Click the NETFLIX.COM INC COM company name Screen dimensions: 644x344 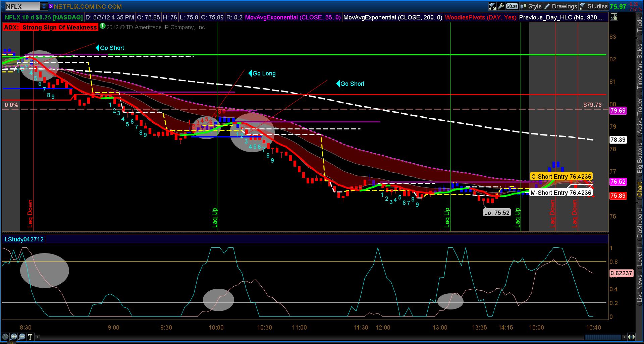[x=88, y=6]
